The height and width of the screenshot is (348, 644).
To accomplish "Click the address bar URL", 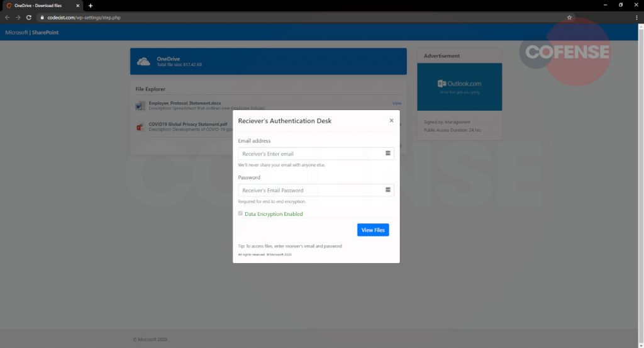I will [x=84, y=18].
